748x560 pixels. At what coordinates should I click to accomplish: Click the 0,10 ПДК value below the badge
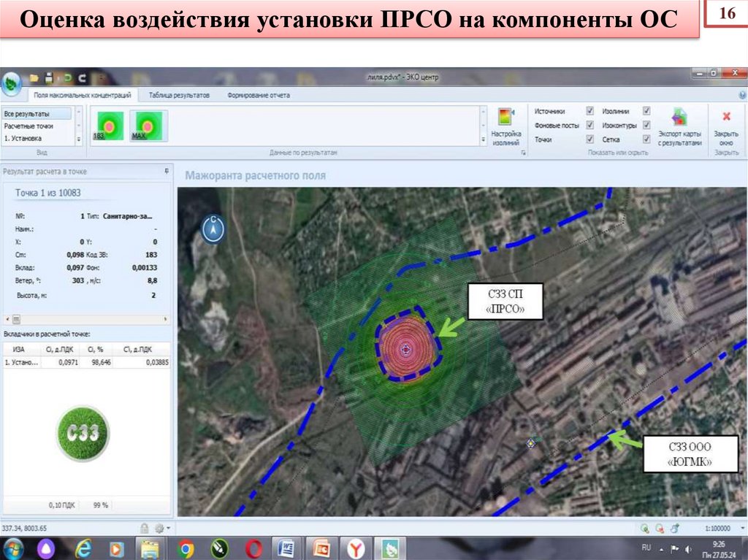[61, 505]
